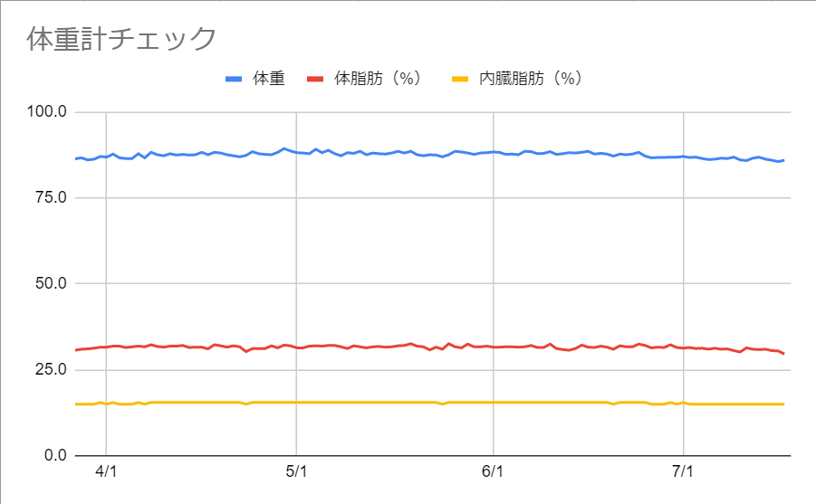Click the 内臓脂肪（%） legend label
The image size is (816, 504).
[531, 79]
